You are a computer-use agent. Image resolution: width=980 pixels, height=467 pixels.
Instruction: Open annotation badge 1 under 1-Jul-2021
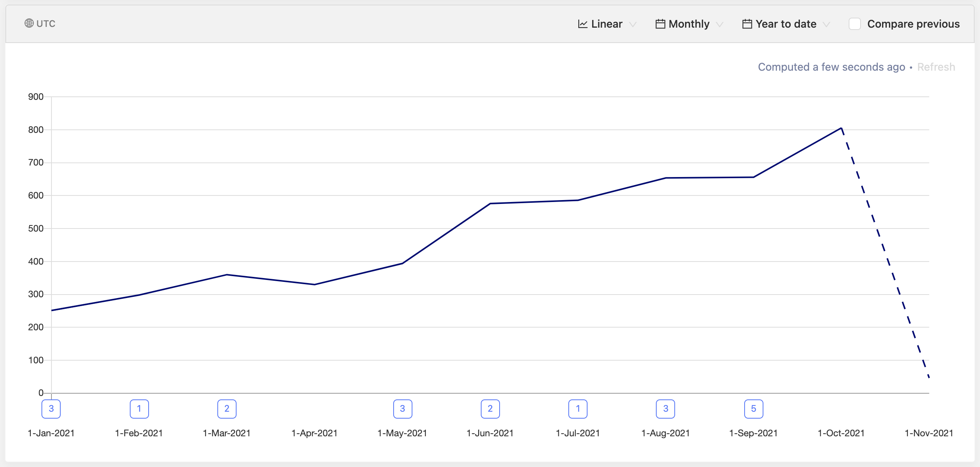coord(578,409)
